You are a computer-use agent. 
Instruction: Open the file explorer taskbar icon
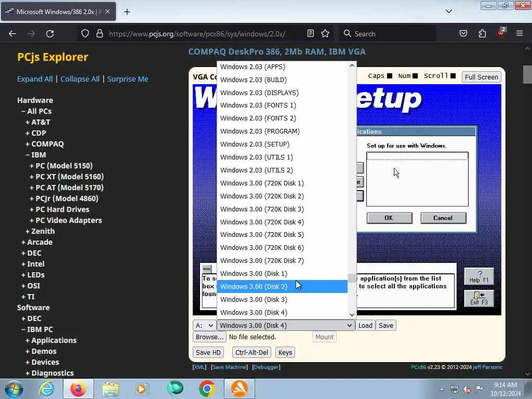pyautogui.click(x=111, y=389)
